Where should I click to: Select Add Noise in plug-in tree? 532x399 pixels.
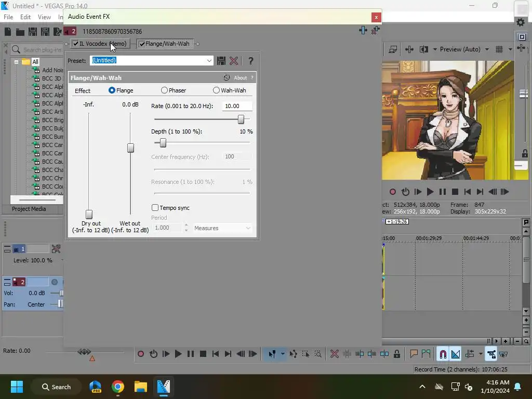(x=52, y=70)
